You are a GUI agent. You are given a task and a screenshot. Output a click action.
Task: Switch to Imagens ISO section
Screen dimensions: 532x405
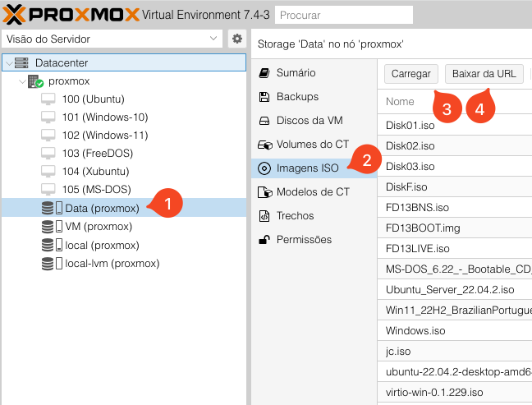(307, 168)
